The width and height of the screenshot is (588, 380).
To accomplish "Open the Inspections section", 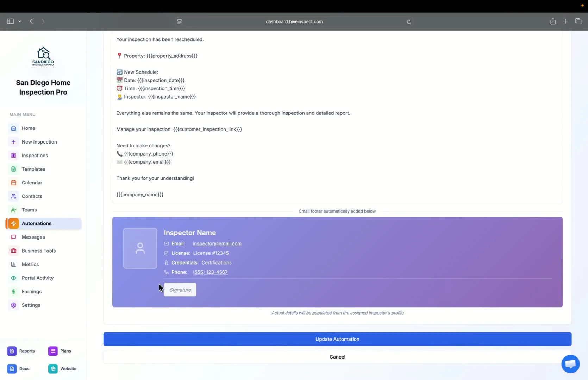I will [x=35, y=155].
